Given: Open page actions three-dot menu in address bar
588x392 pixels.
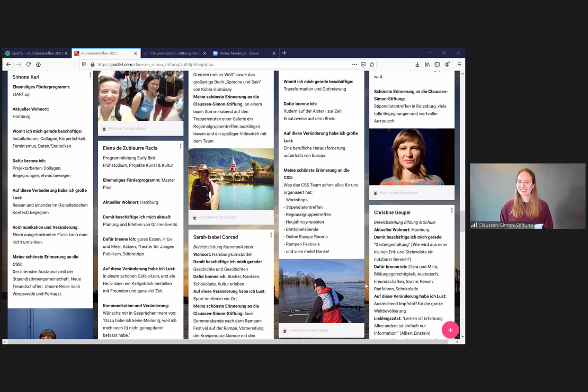Looking at the screenshot, I should [354, 64].
